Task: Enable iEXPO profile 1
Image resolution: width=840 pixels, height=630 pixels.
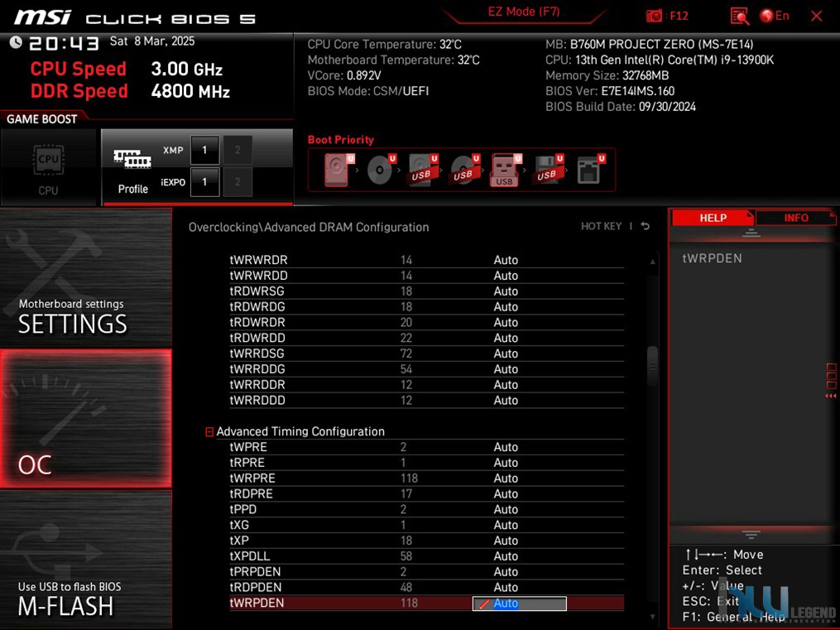Action: click(204, 181)
